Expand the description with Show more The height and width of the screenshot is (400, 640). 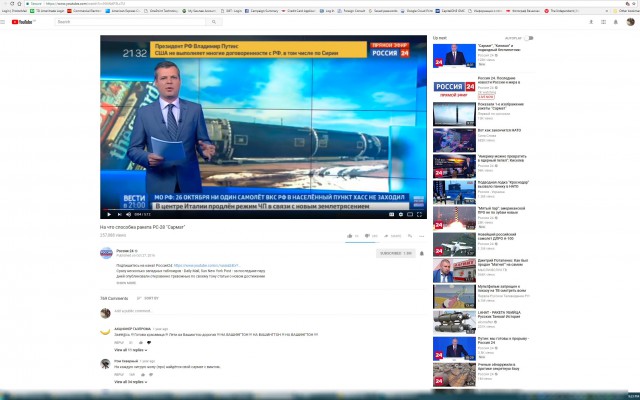[126, 282]
